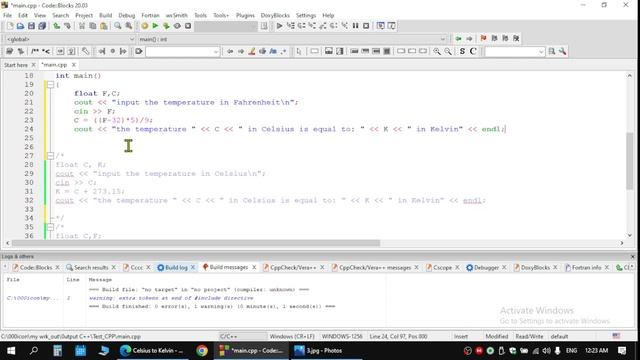This screenshot has width=640, height=360.
Task: Open the Settings menu
Action: pos(306,15)
